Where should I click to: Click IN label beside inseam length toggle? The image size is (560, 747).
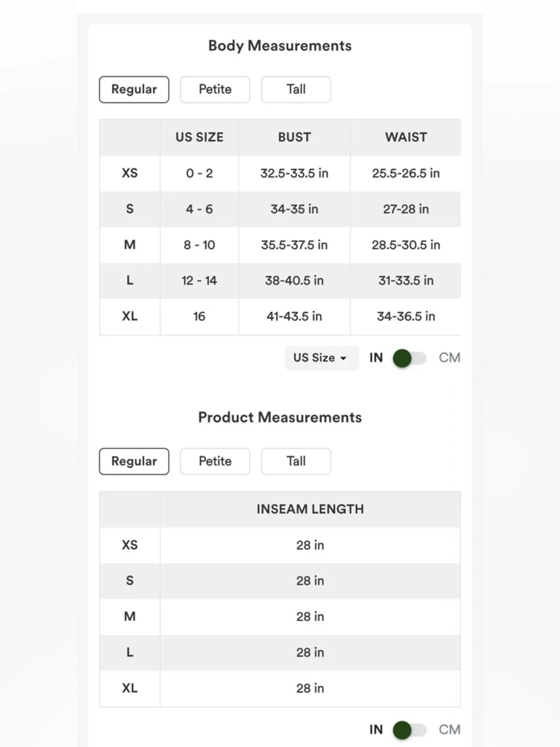click(376, 730)
